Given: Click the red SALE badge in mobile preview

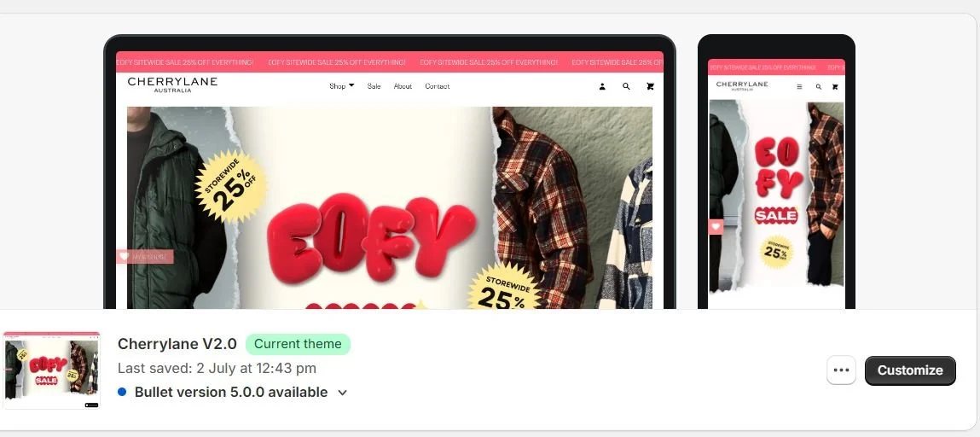Looking at the screenshot, I should tap(775, 216).
